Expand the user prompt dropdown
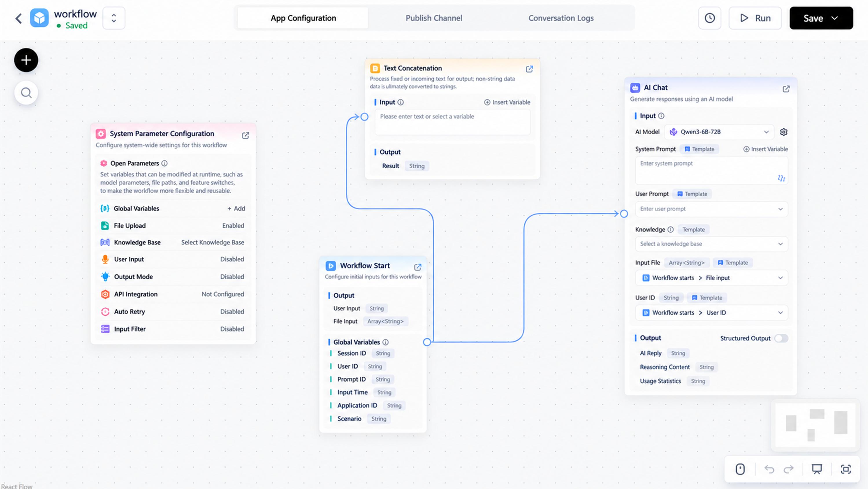868x489 pixels. (711, 209)
